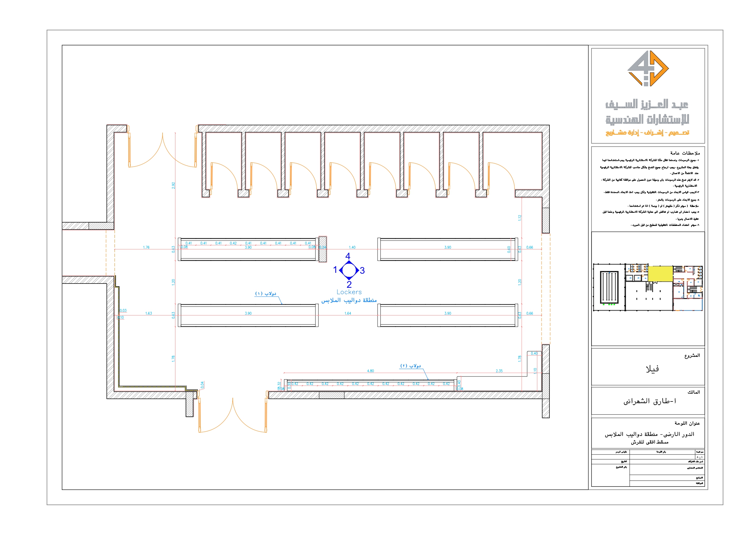The width and height of the screenshot is (756, 535).
Task: Click the 'التاريخ' date field label
Action: click(624, 462)
